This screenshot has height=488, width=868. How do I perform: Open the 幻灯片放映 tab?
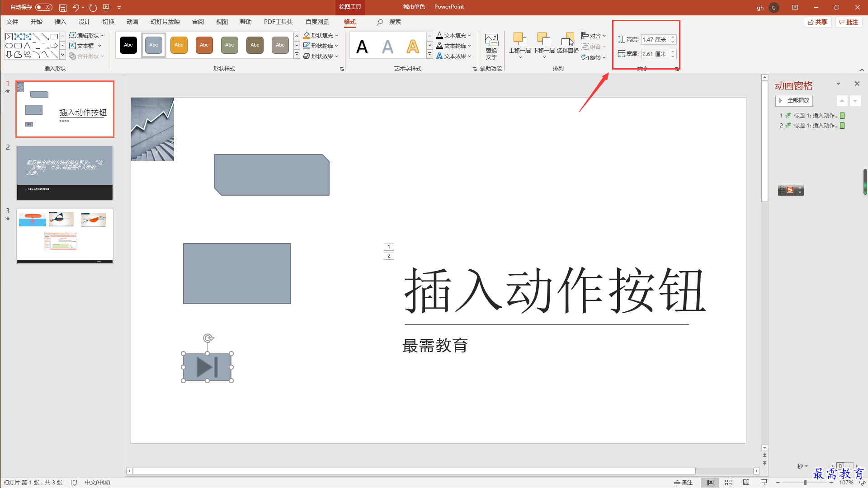point(165,22)
